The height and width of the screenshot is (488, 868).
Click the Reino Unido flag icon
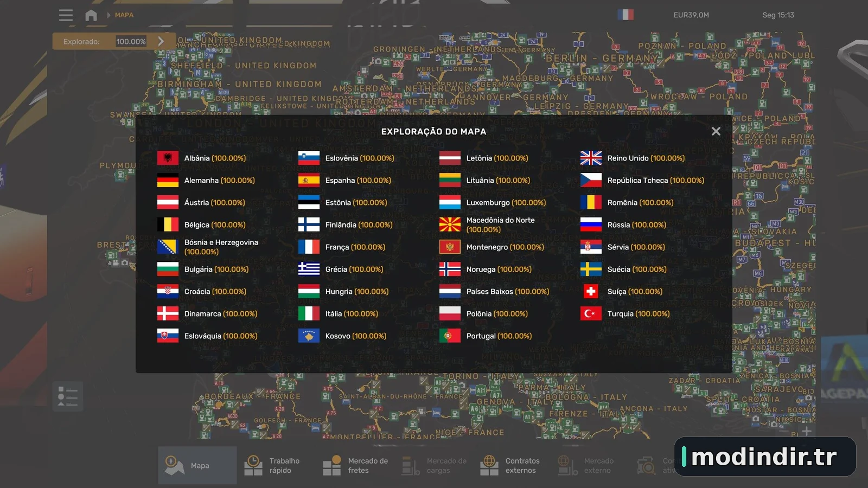(591, 158)
